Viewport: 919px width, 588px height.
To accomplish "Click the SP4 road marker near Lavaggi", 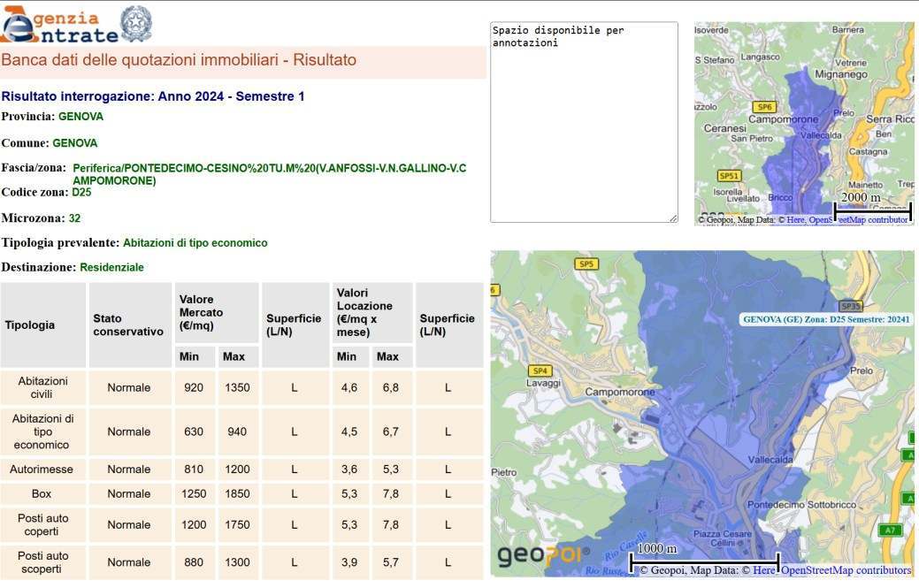I will 540,370.
